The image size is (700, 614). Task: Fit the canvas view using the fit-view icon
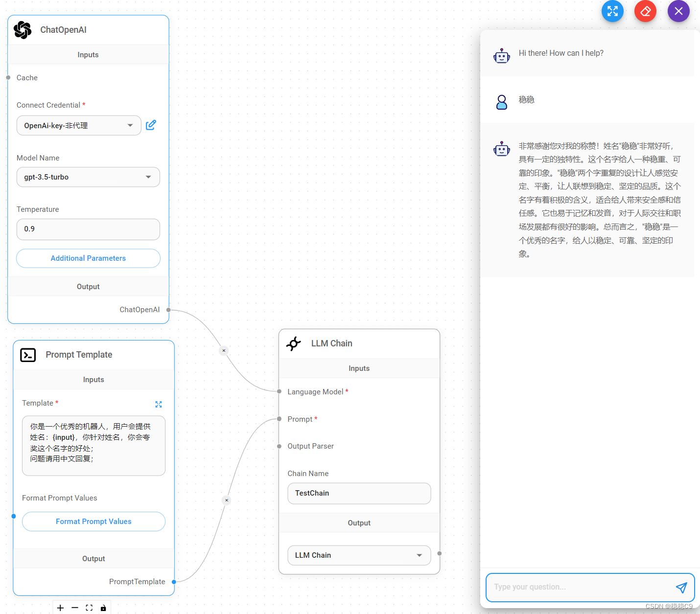pyautogui.click(x=89, y=608)
